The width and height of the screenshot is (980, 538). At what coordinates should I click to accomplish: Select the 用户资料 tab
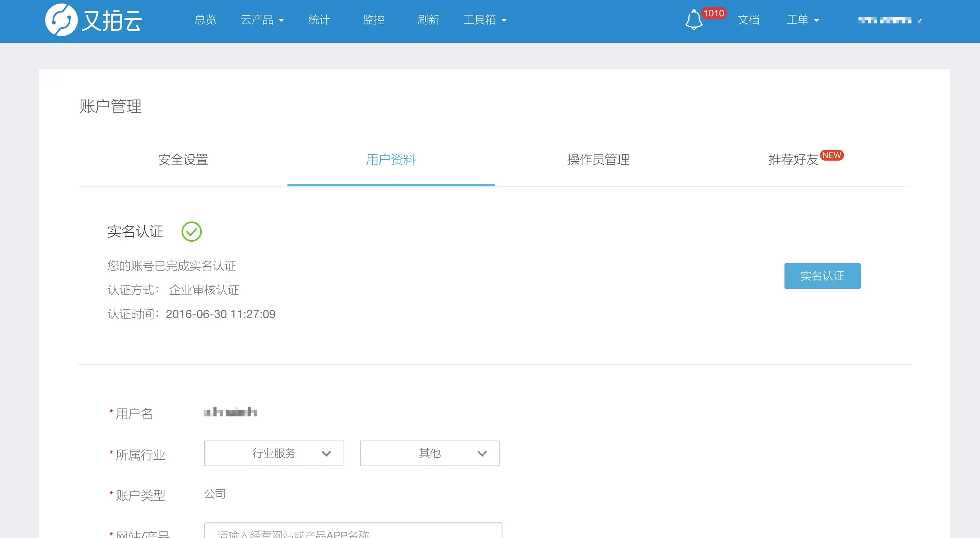(391, 159)
